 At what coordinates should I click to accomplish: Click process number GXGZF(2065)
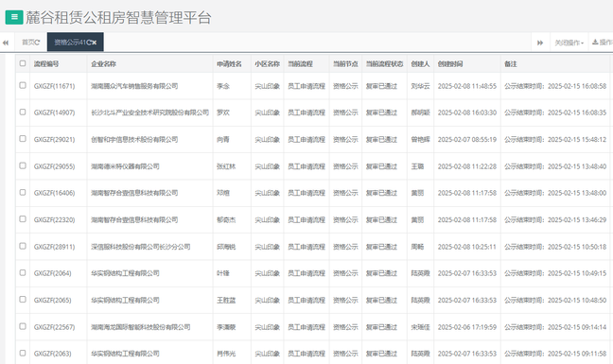[53, 301]
